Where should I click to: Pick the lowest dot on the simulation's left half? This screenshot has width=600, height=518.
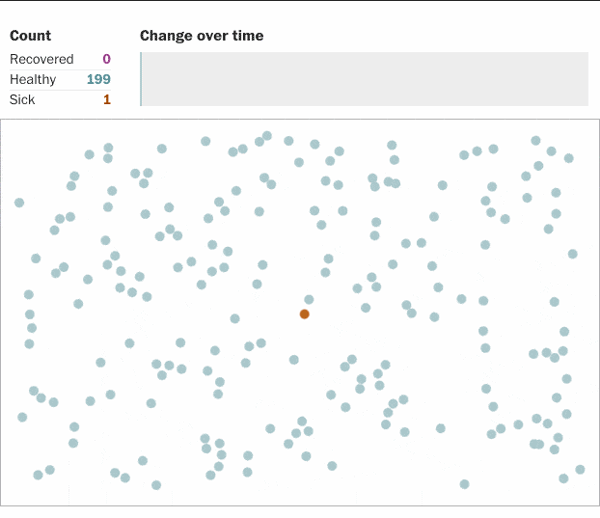tap(156, 485)
